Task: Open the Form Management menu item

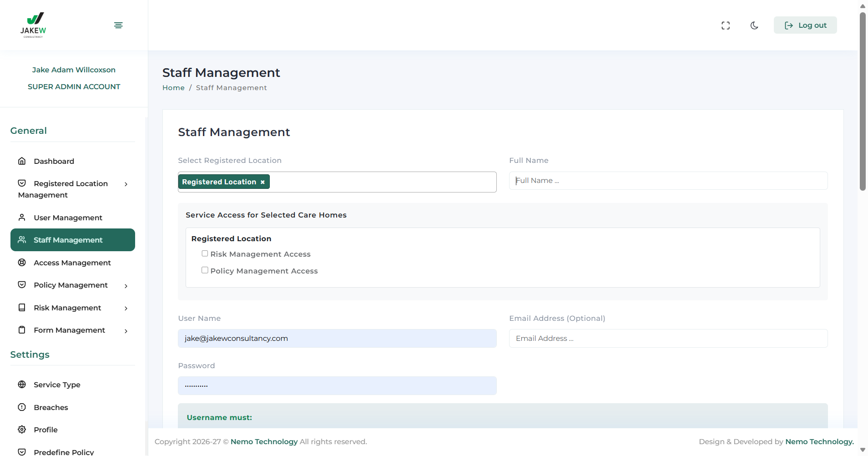Action: pos(69,330)
